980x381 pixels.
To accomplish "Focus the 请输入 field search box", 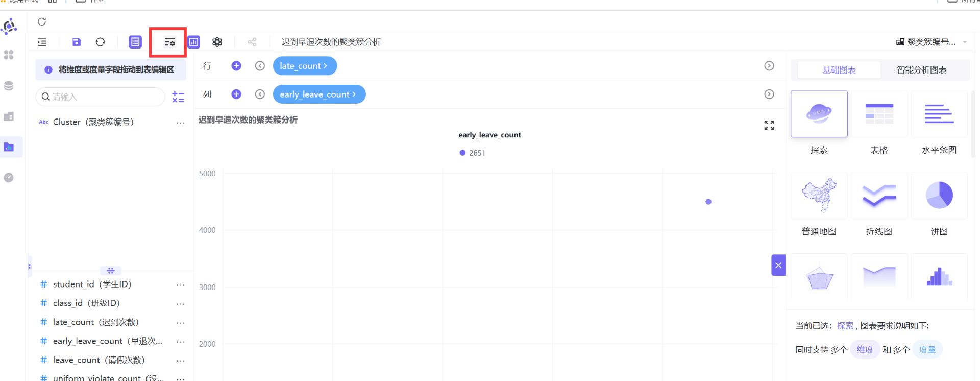I will pos(100,97).
